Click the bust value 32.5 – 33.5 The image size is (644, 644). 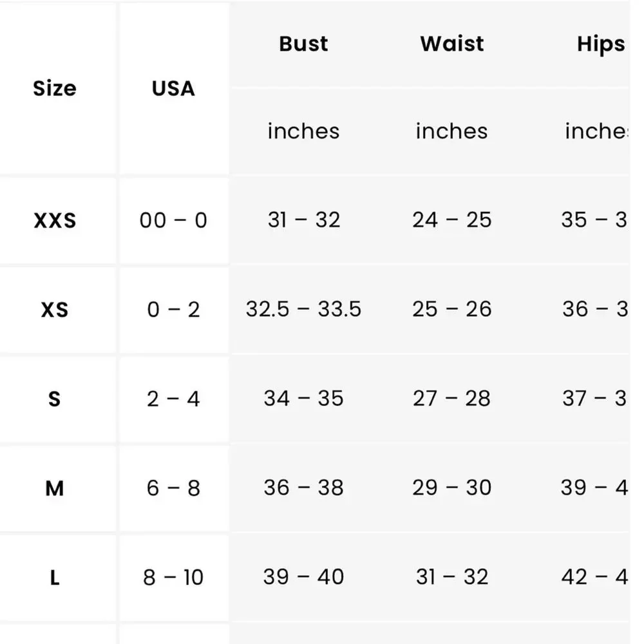[303, 310]
